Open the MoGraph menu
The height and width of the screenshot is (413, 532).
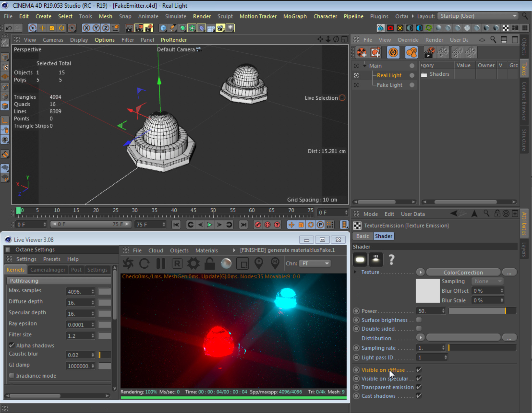[x=295, y=16]
